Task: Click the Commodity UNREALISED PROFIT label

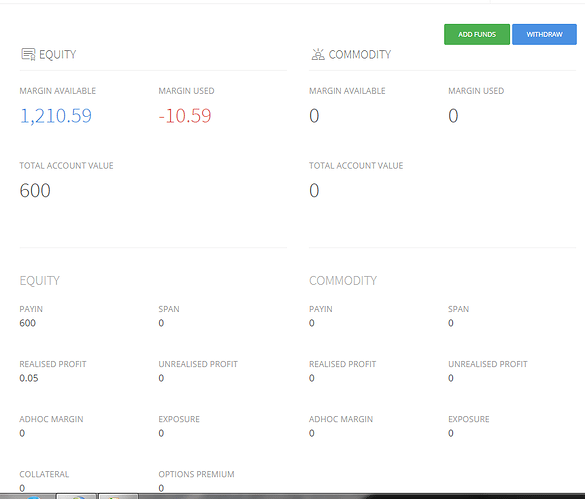Action: click(488, 364)
